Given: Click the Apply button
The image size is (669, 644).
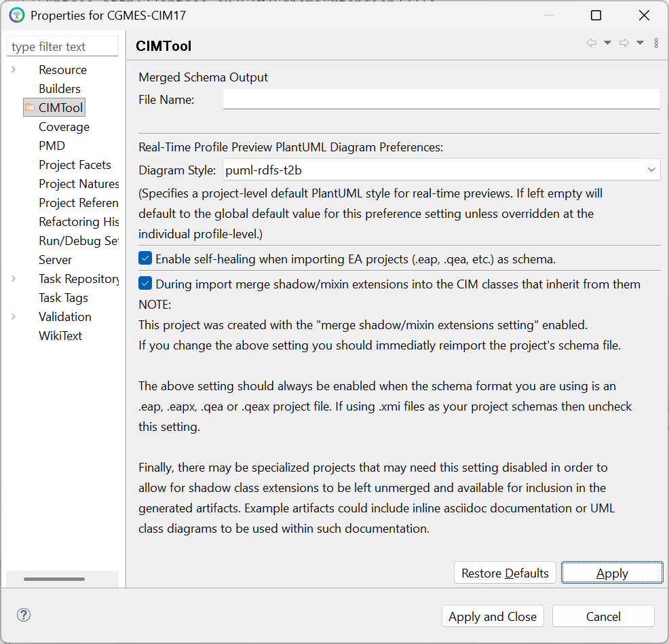Looking at the screenshot, I should [612, 573].
